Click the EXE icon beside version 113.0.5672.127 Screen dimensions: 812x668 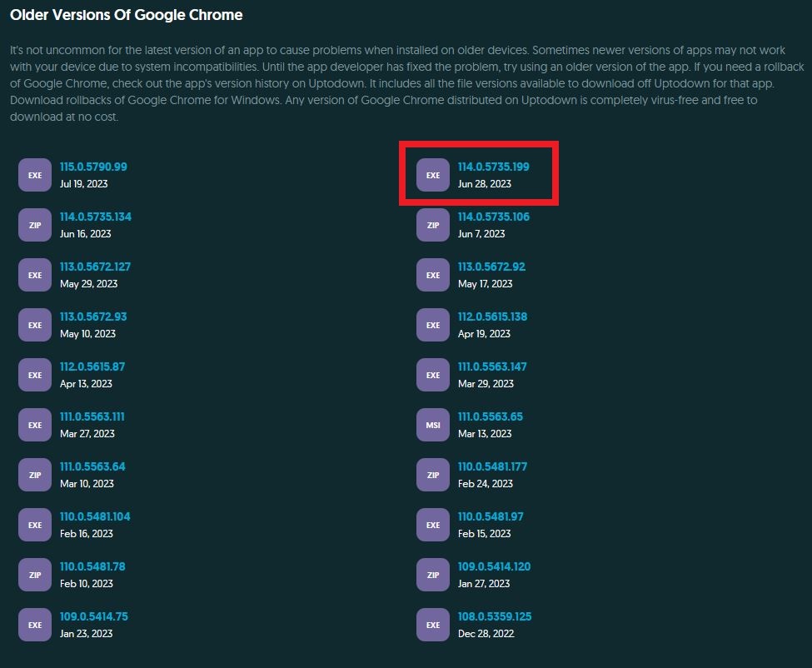coord(35,275)
